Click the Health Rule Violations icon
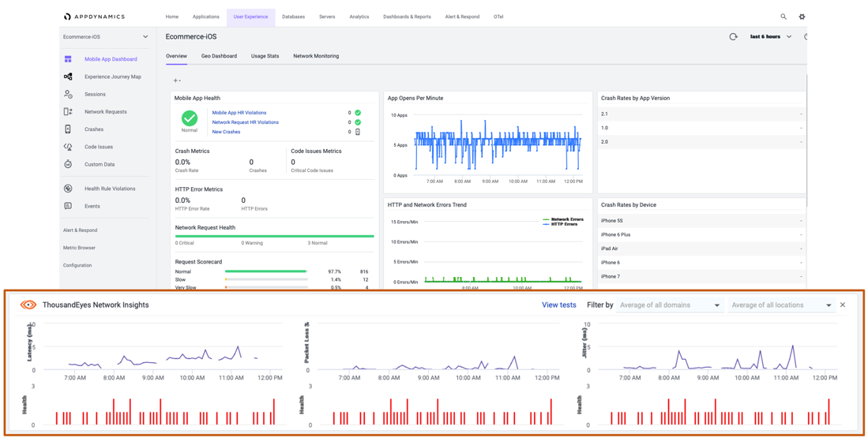Screen dimensions: 868x445 click(68, 189)
